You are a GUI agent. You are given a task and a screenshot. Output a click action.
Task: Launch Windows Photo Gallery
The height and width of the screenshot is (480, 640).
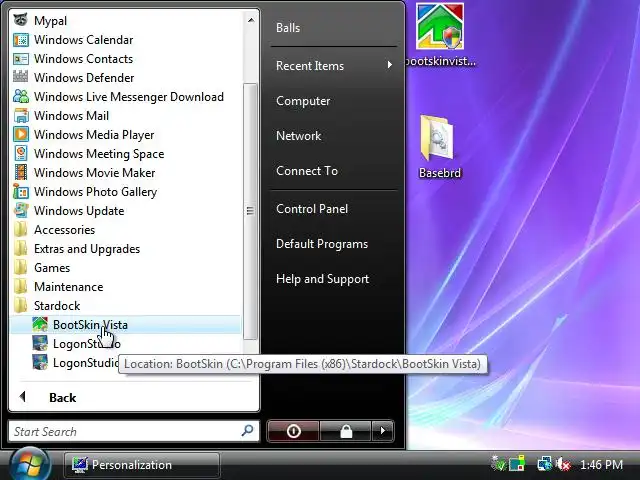pos(96,192)
